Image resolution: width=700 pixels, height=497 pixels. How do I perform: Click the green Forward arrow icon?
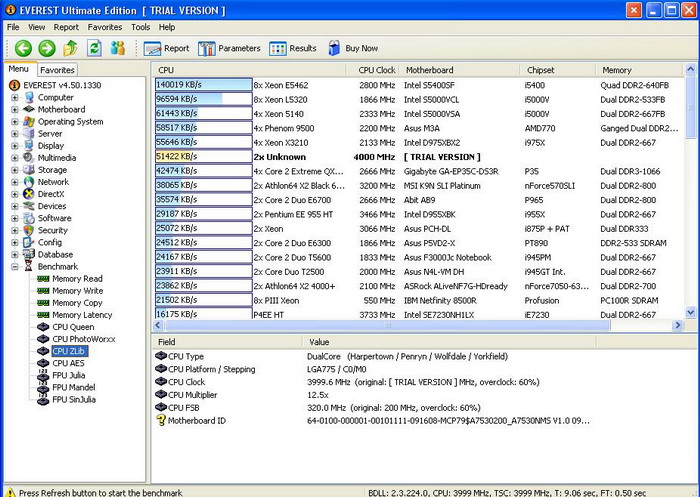(x=46, y=48)
